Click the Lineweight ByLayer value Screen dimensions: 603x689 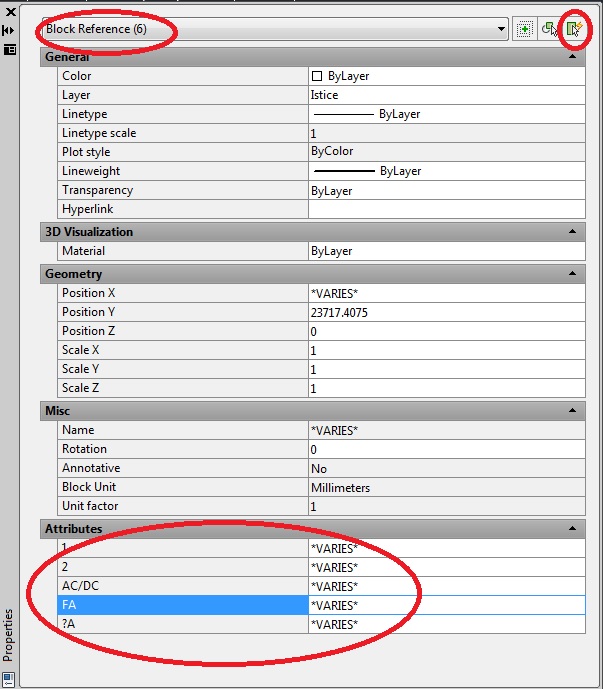pos(446,171)
